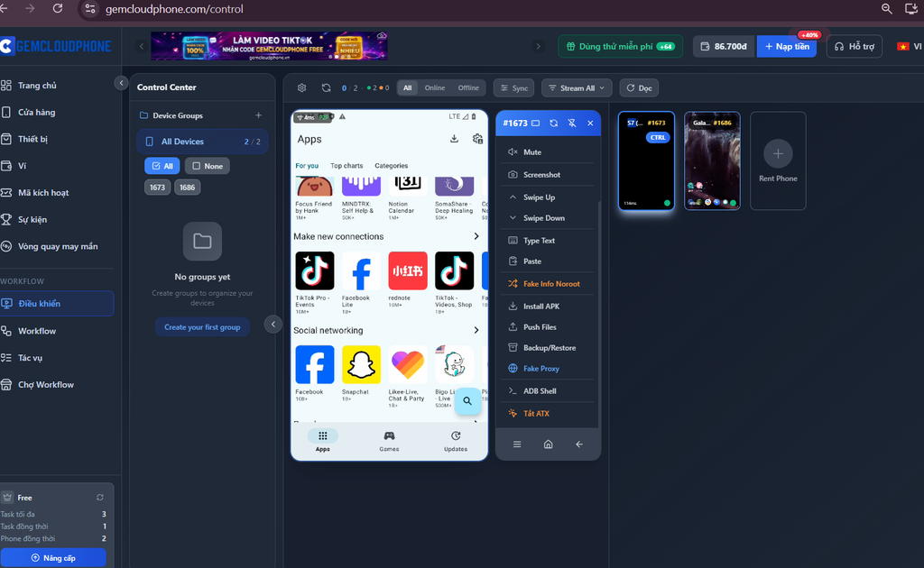Image resolution: width=924 pixels, height=568 pixels.
Task: Click the Nạp tiền top-up button
Action: [x=787, y=47]
